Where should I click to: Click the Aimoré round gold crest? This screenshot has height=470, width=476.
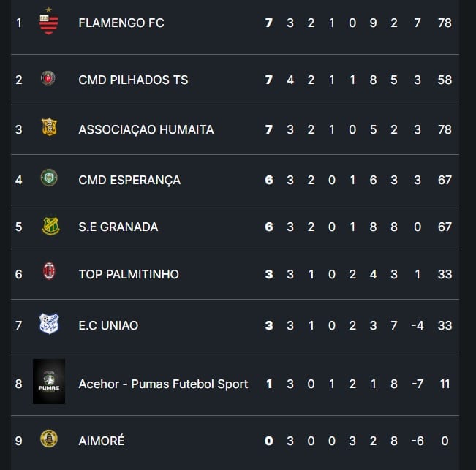(x=49, y=439)
